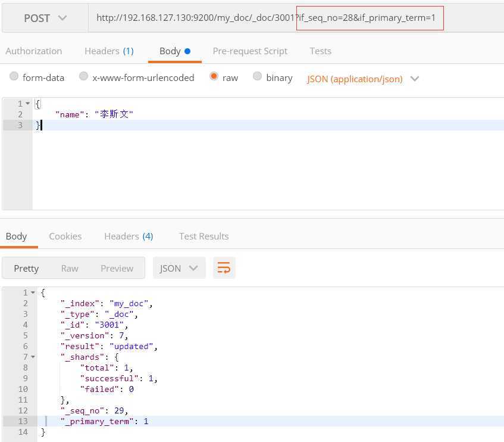Collapse the response root object at line 1
Viewport: 504px width, 442px height.
point(32,292)
